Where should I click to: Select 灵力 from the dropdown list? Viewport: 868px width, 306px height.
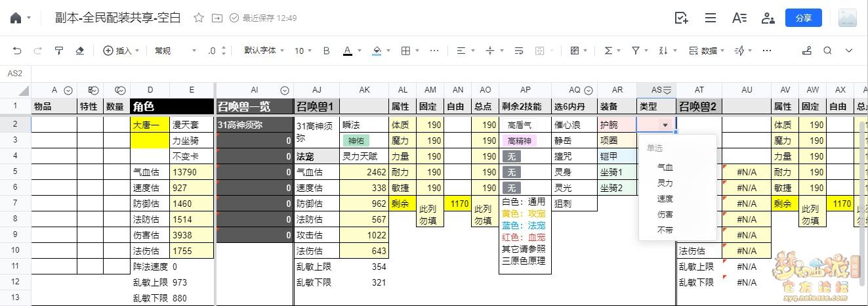[665, 183]
